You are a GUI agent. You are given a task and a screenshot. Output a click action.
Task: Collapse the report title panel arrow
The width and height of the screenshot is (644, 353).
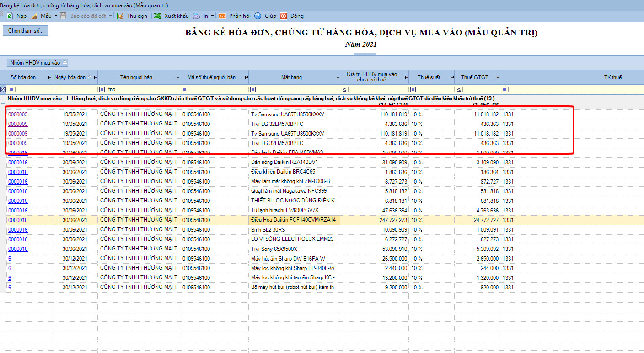[365, 54]
